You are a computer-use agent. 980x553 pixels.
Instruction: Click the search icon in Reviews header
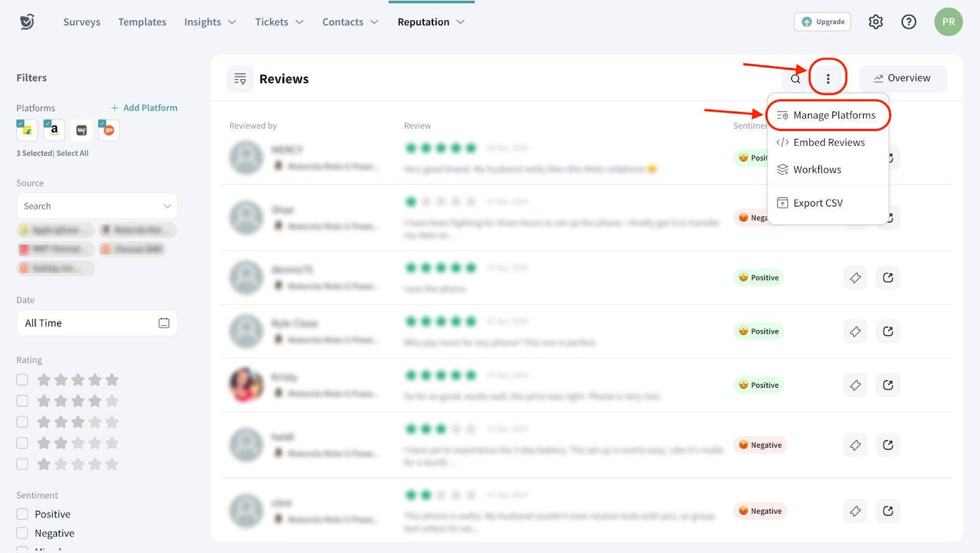tap(795, 79)
